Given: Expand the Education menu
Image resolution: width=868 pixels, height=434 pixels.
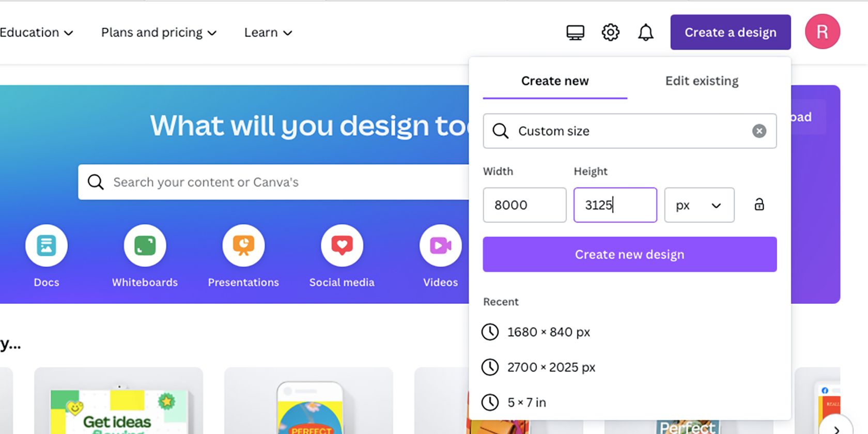Looking at the screenshot, I should click(x=36, y=33).
